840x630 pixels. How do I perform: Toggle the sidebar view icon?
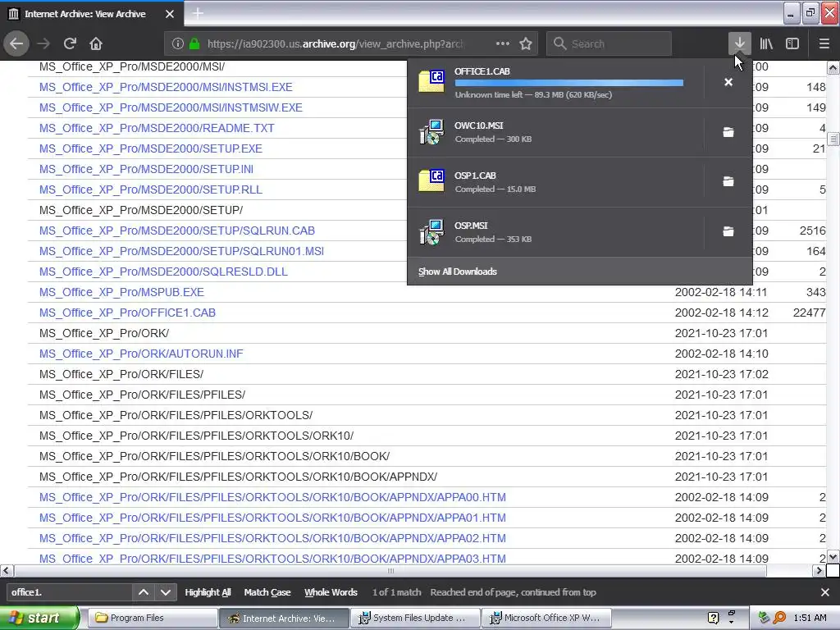792,43
